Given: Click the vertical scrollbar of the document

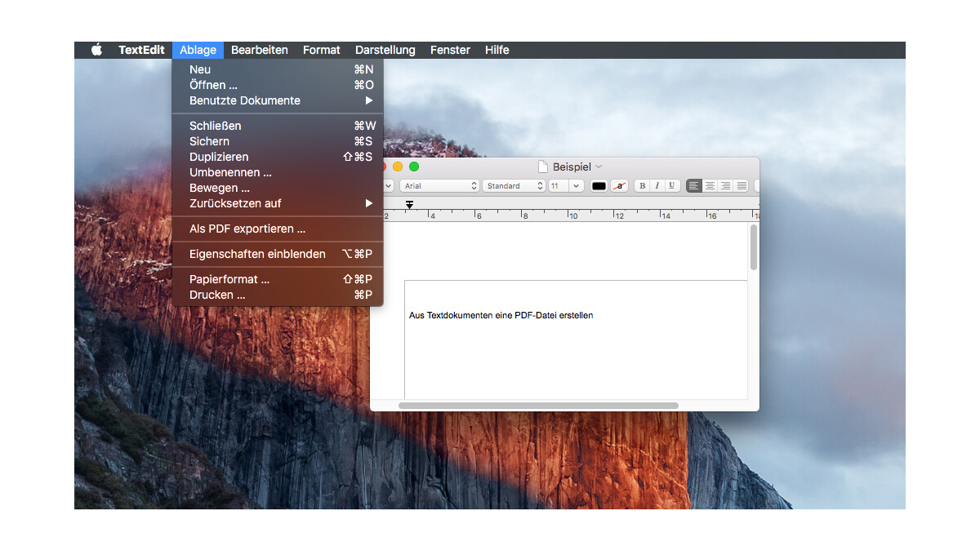Looking at the screenshot, I should (754, 248).
